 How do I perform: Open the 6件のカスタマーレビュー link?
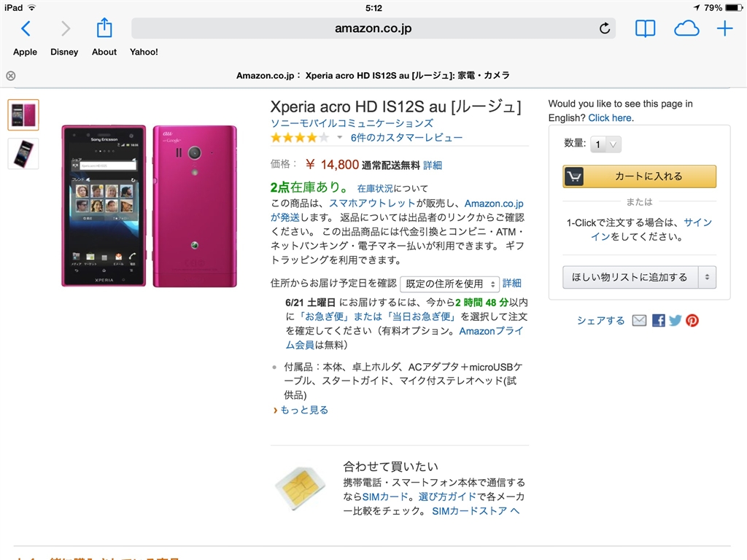pos(406,138)
